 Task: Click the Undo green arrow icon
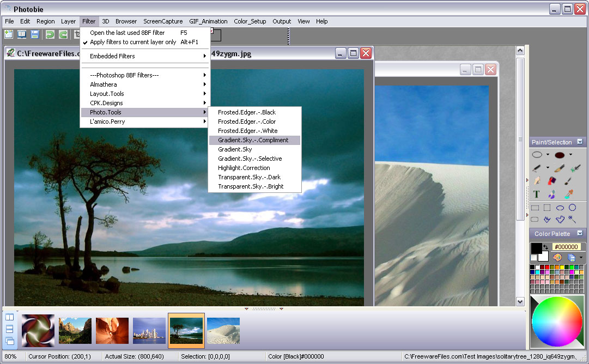[x=50, y=35]
